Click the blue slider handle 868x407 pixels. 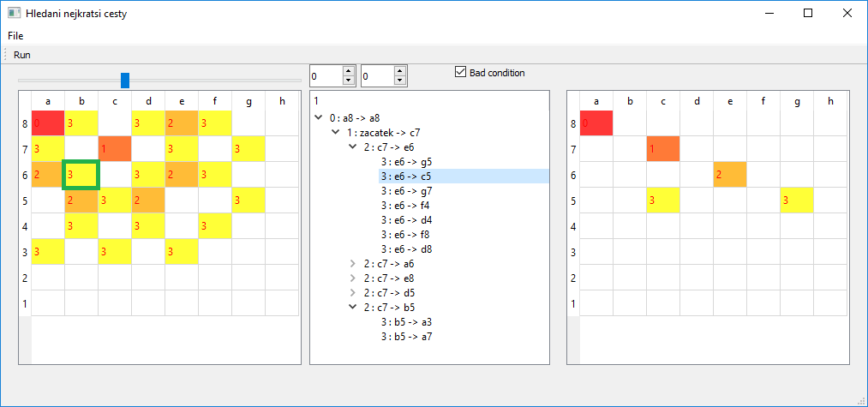coord(125,81)
